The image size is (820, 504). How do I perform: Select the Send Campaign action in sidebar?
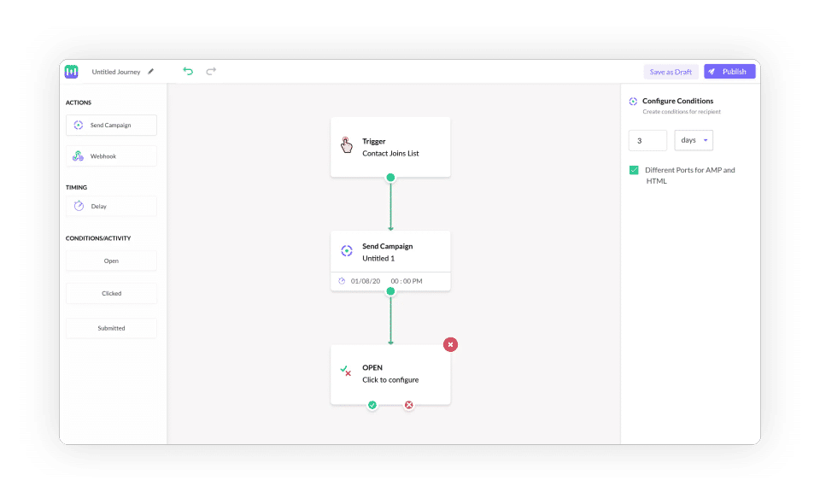[111, 125]
